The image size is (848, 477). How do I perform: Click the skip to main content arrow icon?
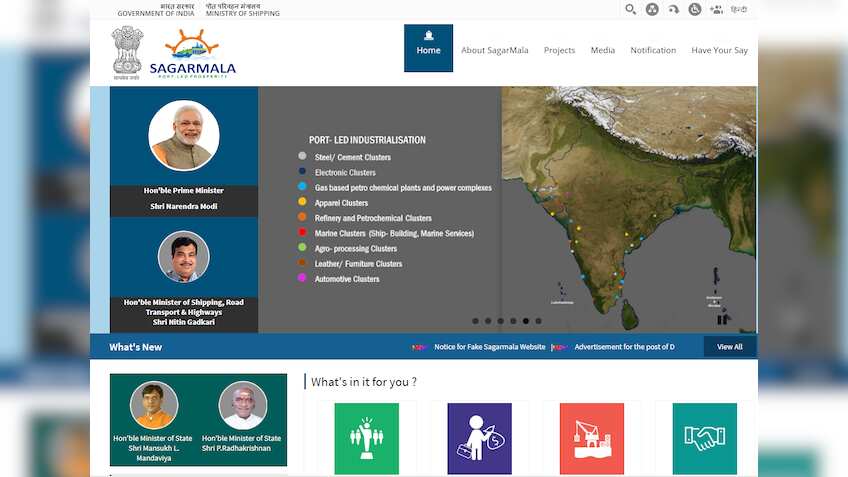tap(673, 9)
